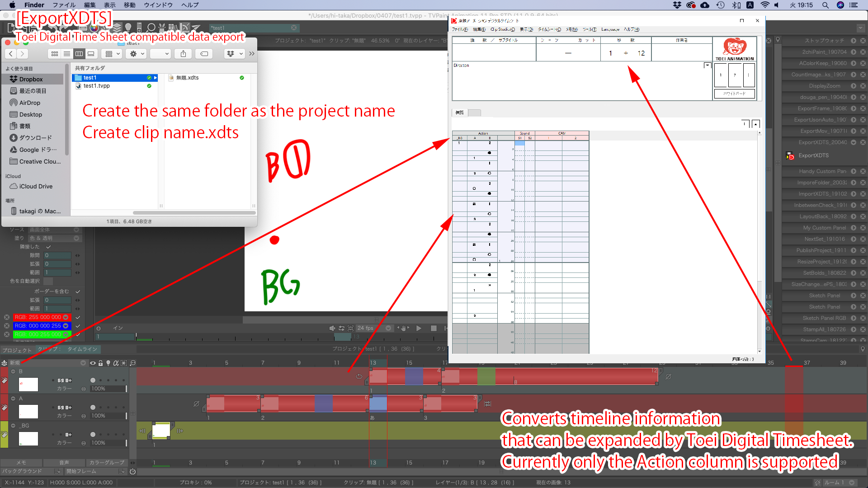Open dropdown on red RGB 255 000 000 swatch
The width and height of the screenshot is (868, 488).
click(66, 317)
